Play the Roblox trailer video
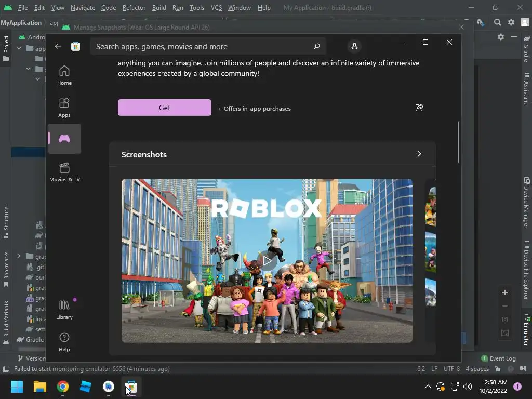This screenshot has height=399, width=532. point(267,261)
